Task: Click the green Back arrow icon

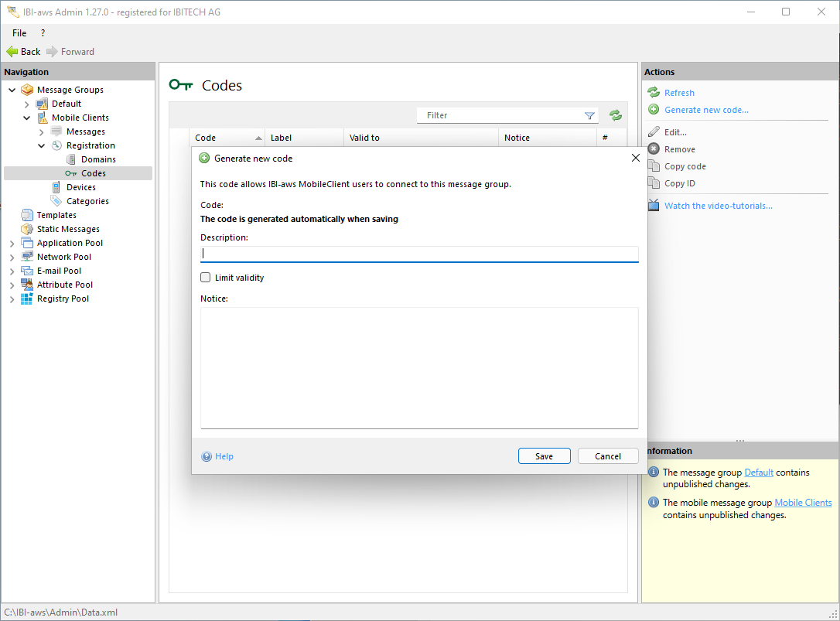Action: 12,52
